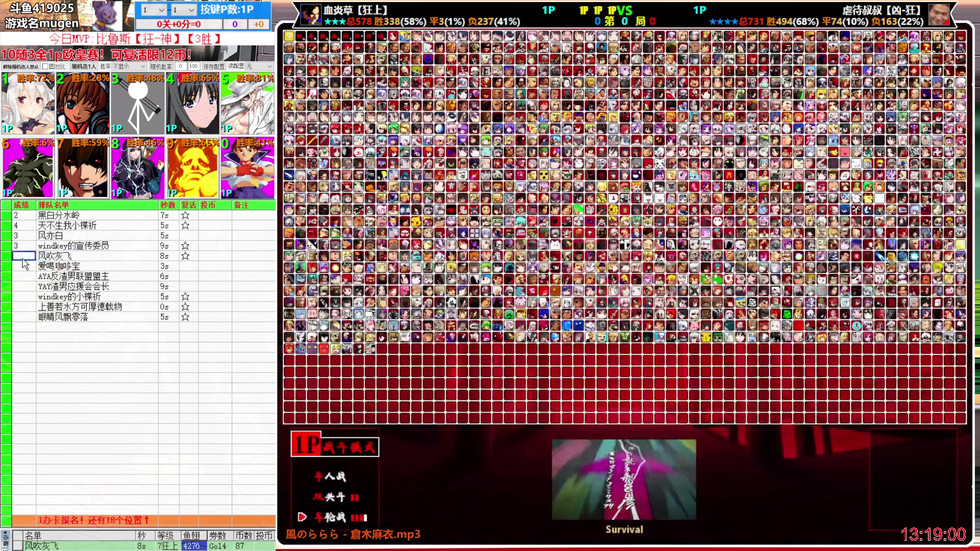Viewport: 980px width, 551px height.
Task: Select 单轮战 mode in game menu
Action: pos(340,517)
